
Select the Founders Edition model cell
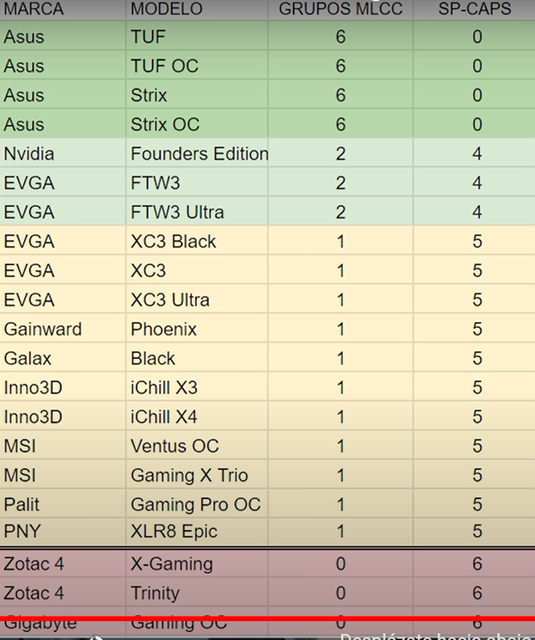click(x=197, y=153)
